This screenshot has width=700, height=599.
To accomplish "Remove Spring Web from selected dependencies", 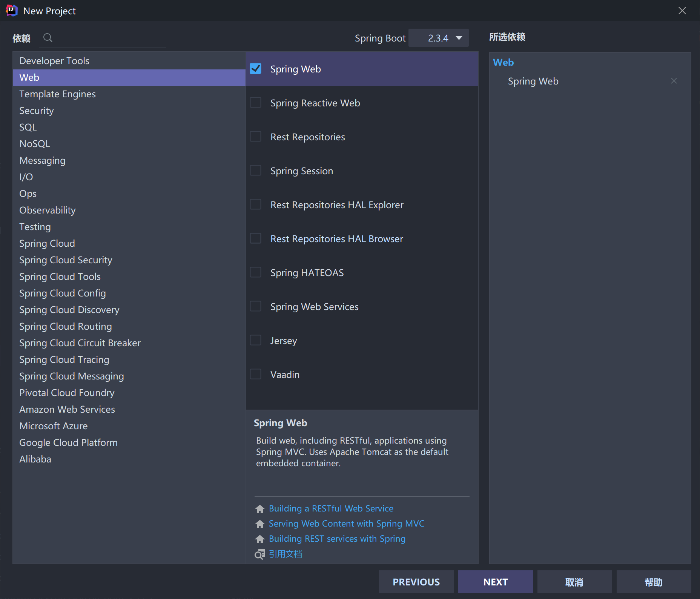I will click(674, 81).
